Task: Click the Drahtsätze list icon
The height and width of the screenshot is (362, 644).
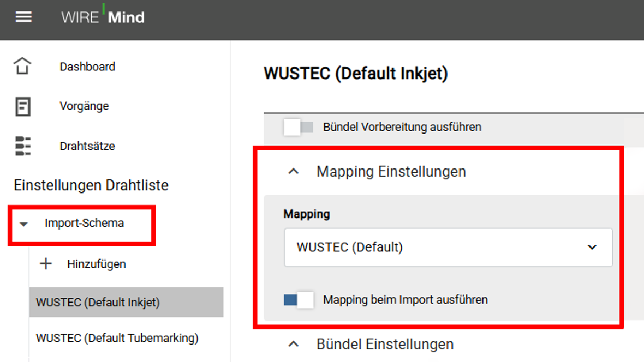Action: tap(22, 146)
